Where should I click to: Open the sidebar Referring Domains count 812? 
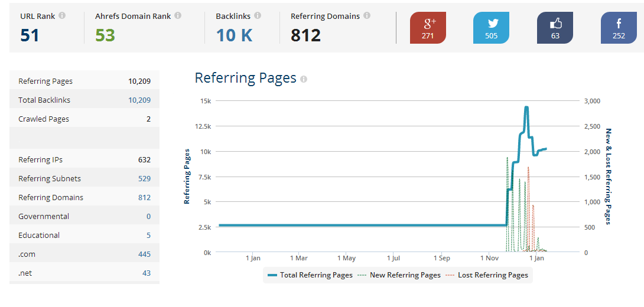coord(145,198)
